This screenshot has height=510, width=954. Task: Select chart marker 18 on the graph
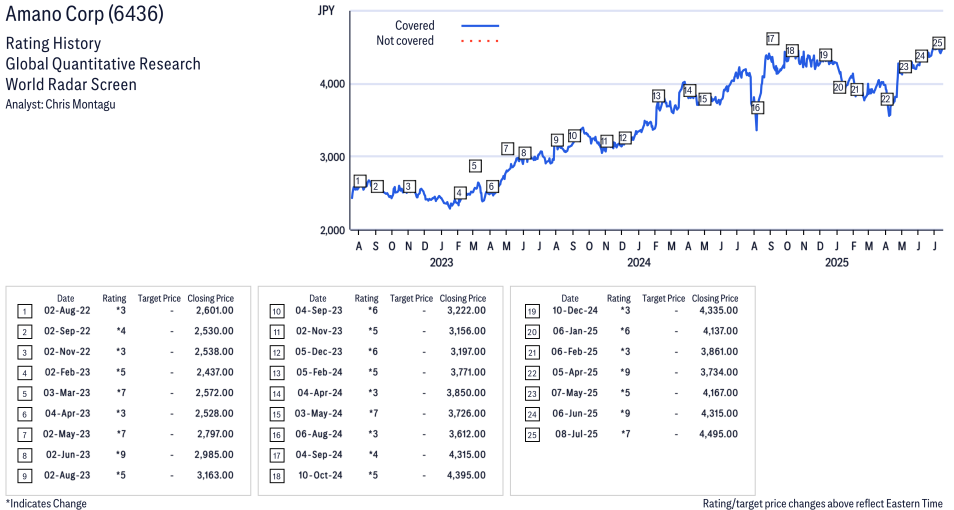click(x=791, y=51)
